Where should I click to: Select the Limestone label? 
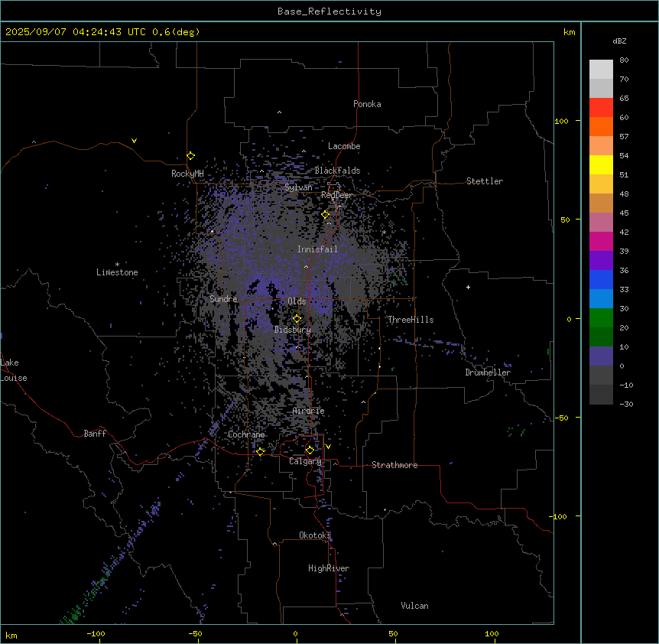point(117,272)
